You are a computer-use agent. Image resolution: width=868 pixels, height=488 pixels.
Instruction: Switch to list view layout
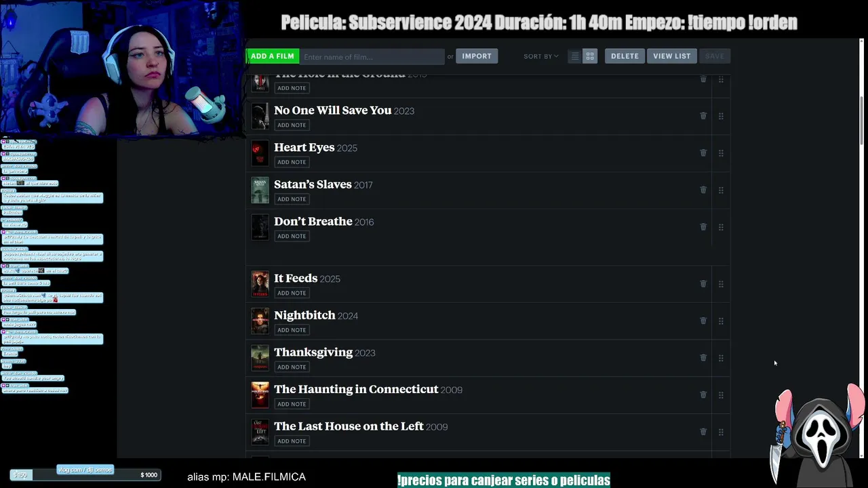[575, 56]
